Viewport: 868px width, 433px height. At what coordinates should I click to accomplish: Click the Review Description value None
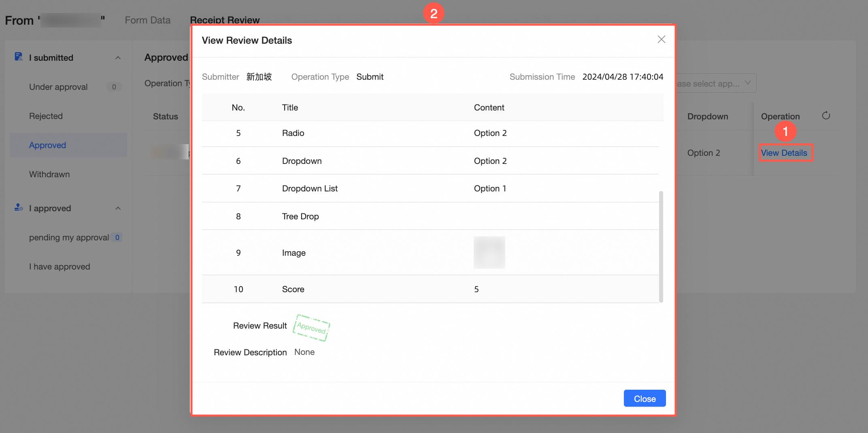(304, 352)
